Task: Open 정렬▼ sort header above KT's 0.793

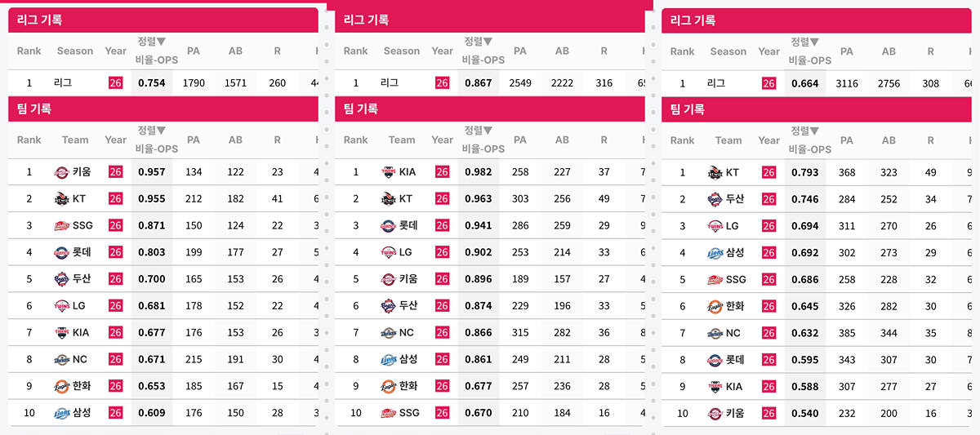Action: (805, 130)
